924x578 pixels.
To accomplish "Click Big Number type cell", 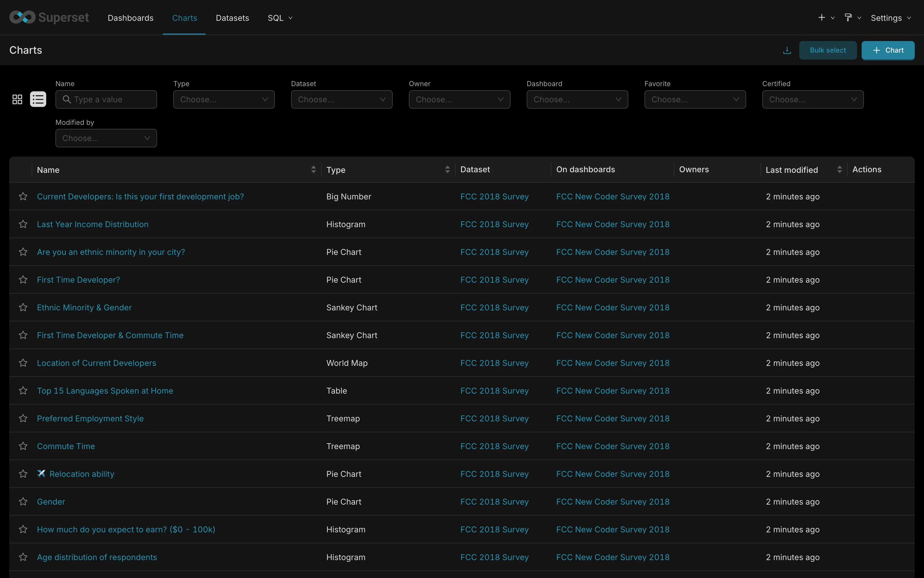I will coord(349,197).
